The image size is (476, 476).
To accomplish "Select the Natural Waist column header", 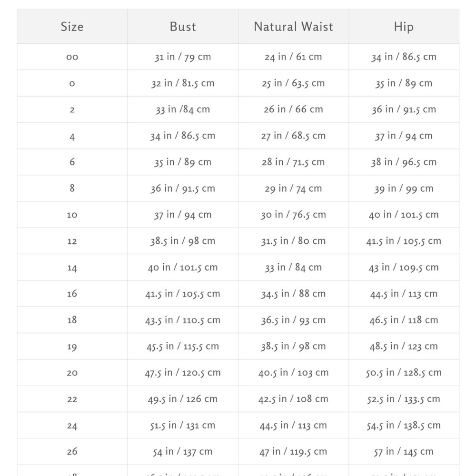I will [293, 27].
